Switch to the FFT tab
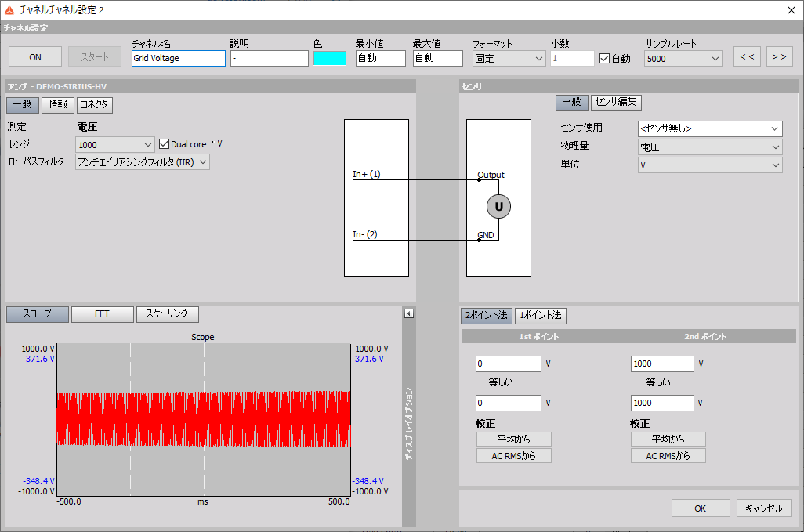Image resolution: width=804 pixels, height=532 pixels. pos(103,314)
